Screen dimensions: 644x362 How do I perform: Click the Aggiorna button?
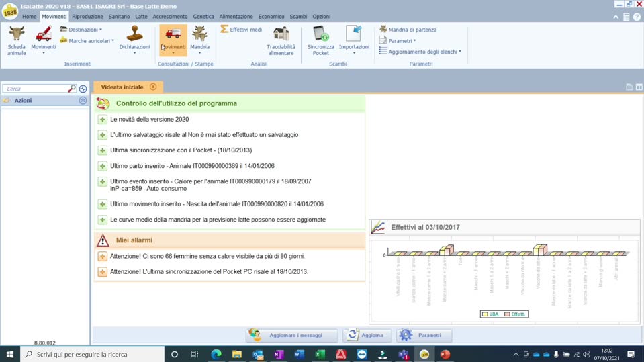pyautogui.click(x=367, y=335)
